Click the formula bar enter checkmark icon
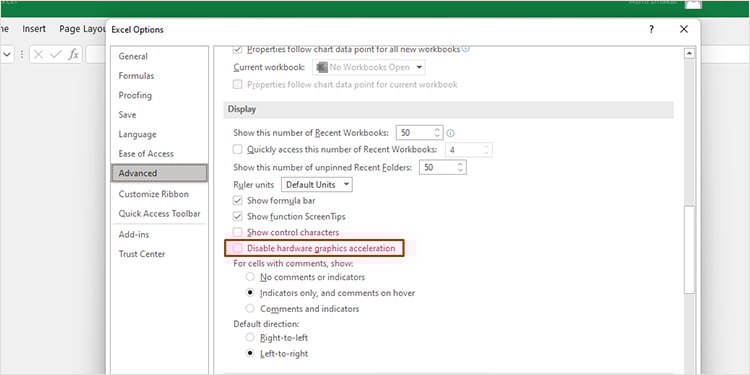Screen dimensions: 750x375 click(x=56, y=55)
